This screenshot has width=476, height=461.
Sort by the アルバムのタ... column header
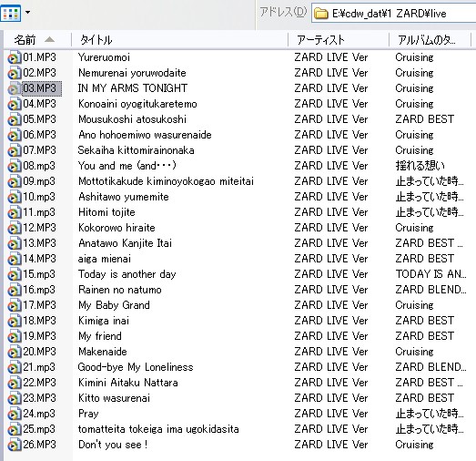pyautogui.click(x=430, y=40)
